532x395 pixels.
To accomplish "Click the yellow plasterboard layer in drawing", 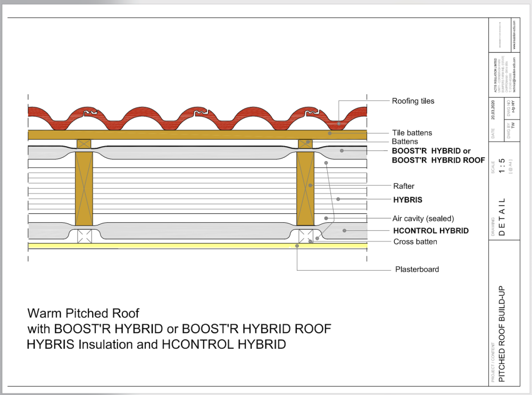I will tap(197, 246).
